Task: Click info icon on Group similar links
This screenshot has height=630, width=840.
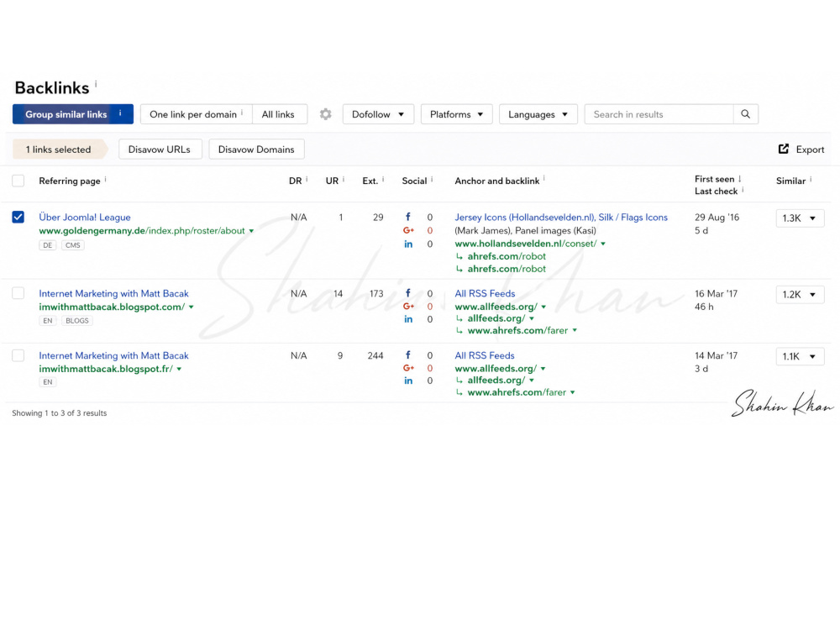Action: pyautogui.click(x=120, y=113)
